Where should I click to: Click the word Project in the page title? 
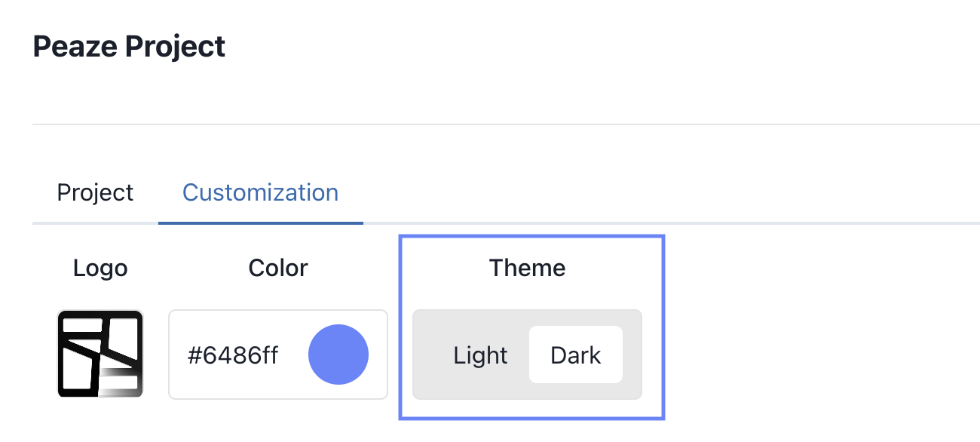coord(175,47)
